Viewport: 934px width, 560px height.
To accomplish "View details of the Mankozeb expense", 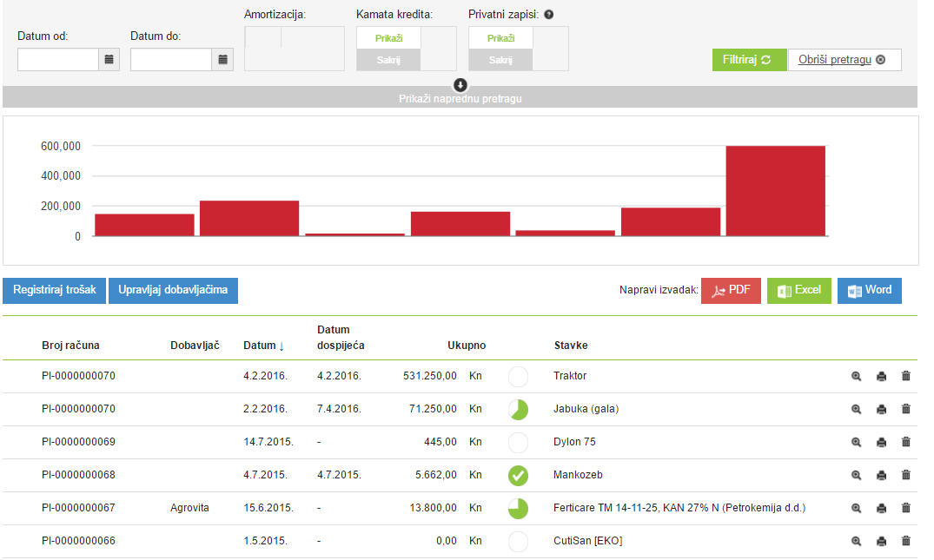I will coord(856,475).
